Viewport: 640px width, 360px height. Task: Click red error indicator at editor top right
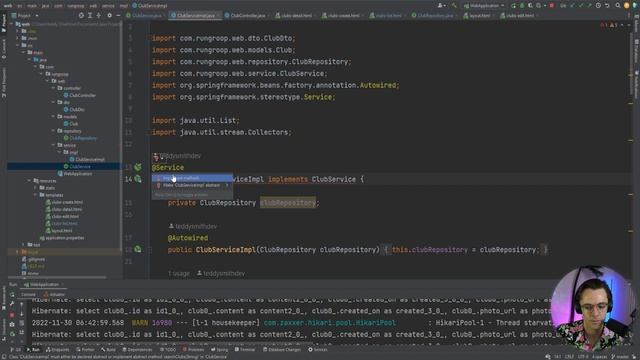603,25
